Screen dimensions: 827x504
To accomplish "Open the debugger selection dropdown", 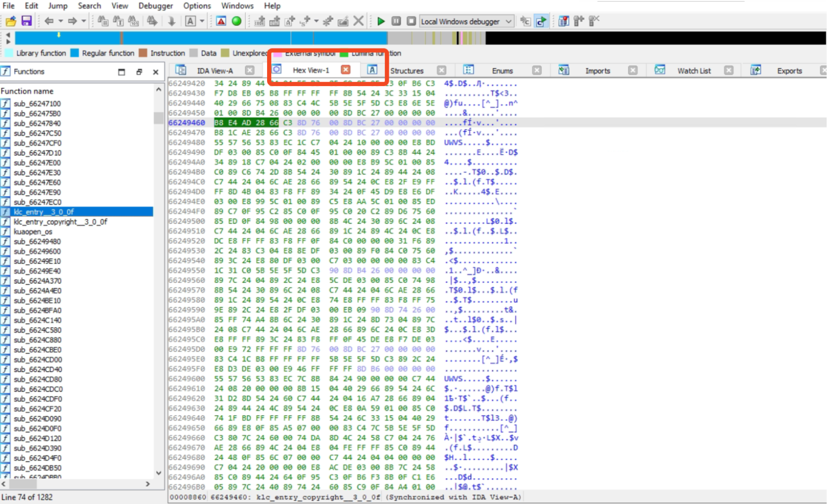I will [x=508, y=22].
